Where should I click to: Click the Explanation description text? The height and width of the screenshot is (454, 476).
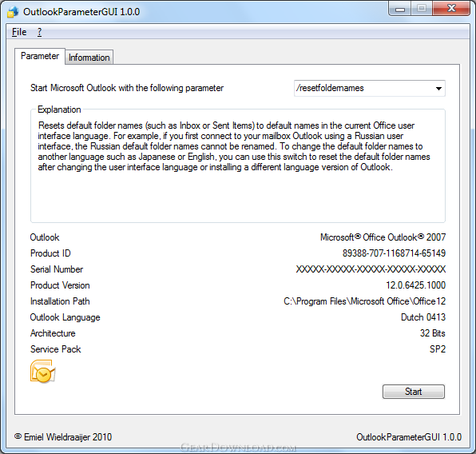click(234, 146)
